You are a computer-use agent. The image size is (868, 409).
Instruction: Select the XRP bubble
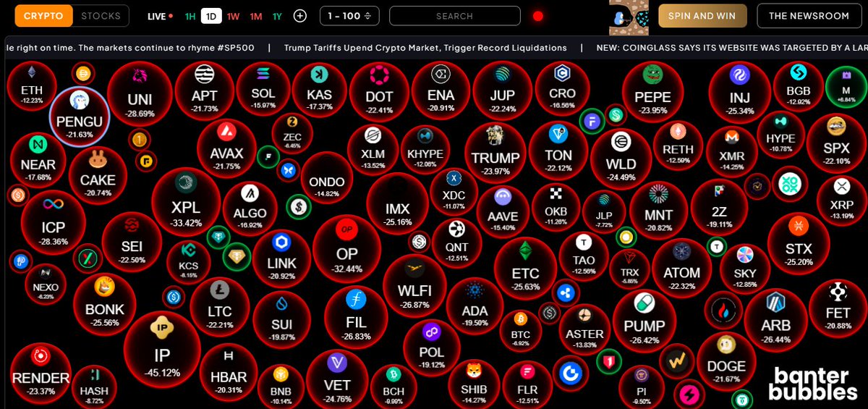[841, 201]
